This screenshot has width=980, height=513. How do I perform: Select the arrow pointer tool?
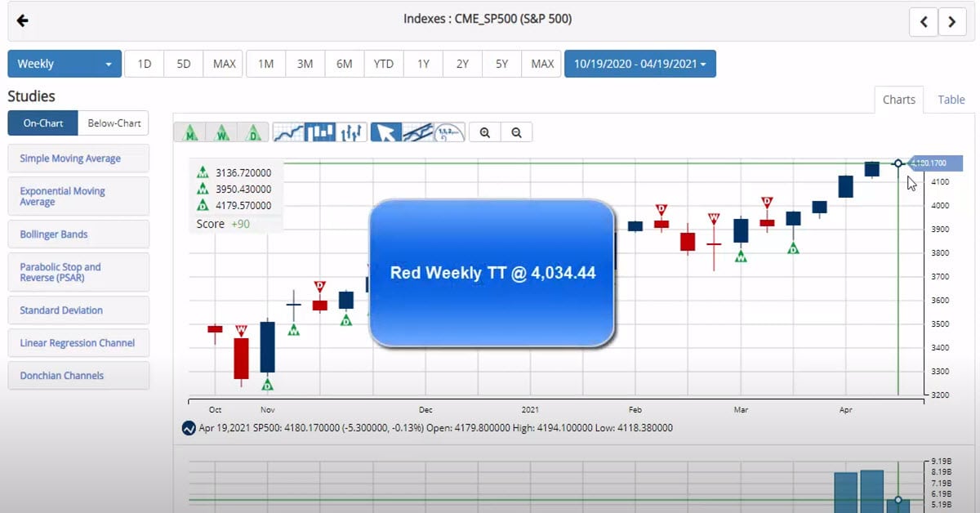point(388,132)
